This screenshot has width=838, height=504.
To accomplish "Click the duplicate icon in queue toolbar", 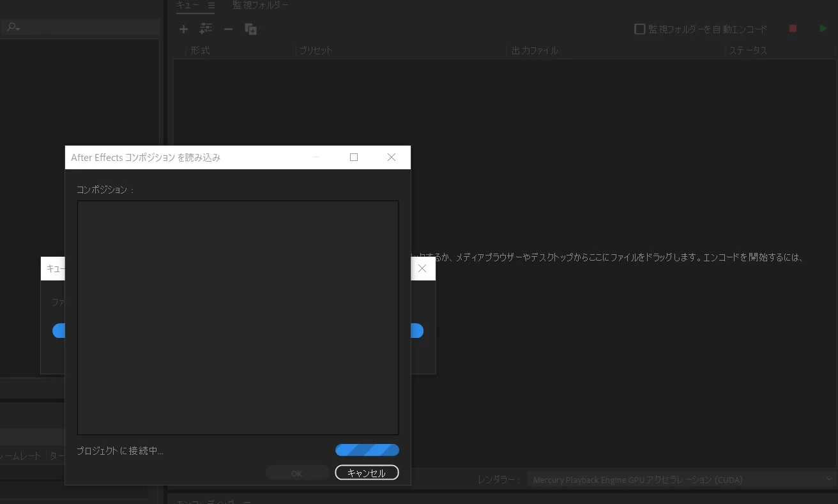I will [251, 29].
